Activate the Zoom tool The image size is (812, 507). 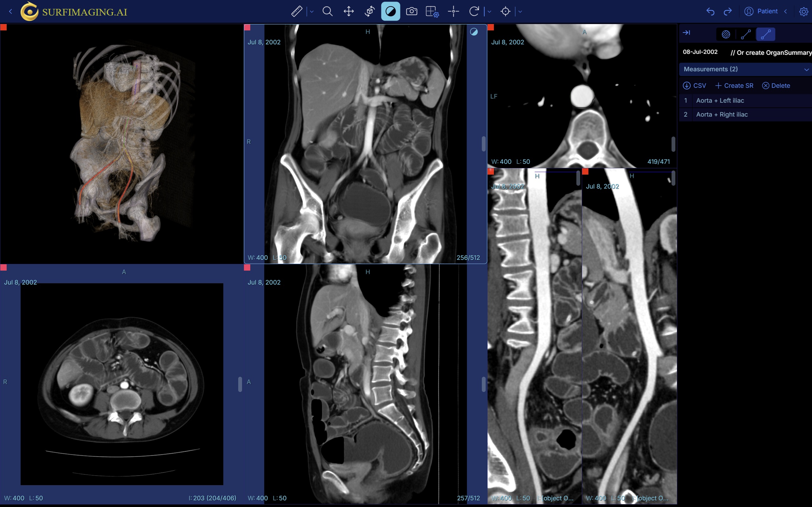[x=327, y=11]
